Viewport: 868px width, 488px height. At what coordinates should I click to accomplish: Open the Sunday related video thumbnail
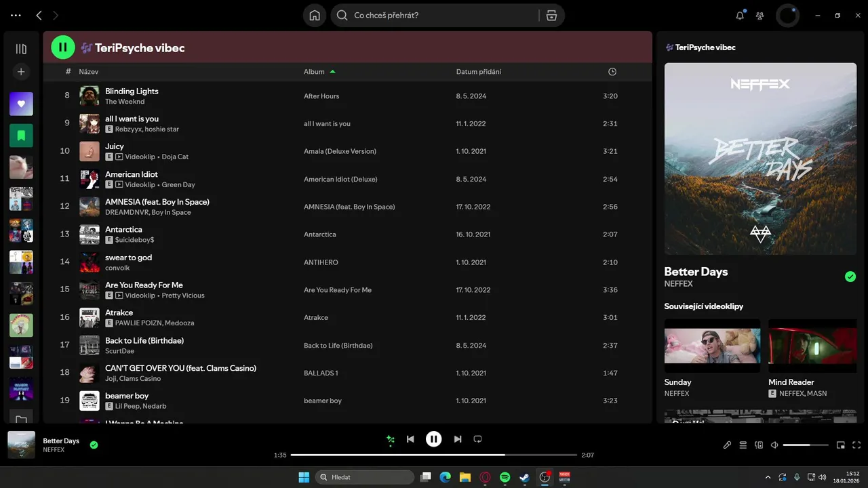point(712,346)
